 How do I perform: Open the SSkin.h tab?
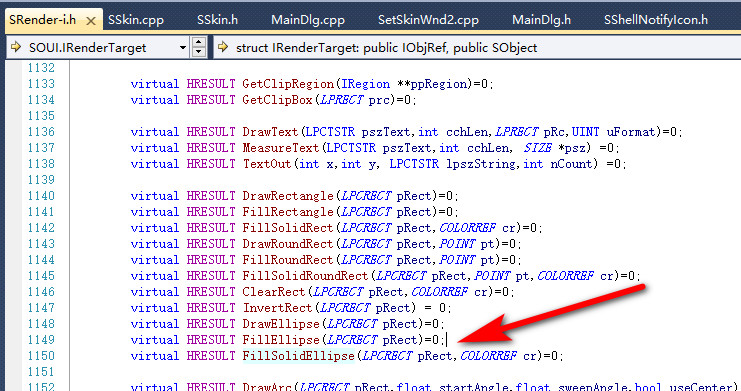tap(217, 20)
